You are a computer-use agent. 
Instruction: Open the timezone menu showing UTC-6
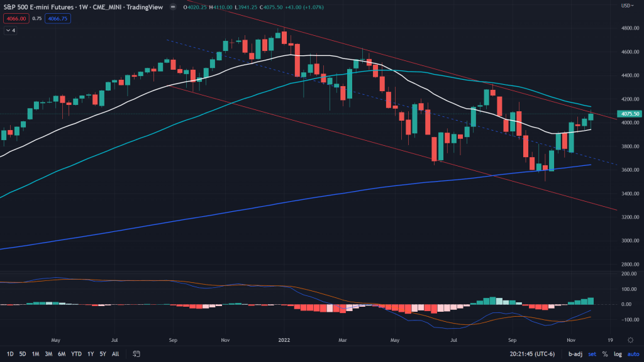pos(531,354)
